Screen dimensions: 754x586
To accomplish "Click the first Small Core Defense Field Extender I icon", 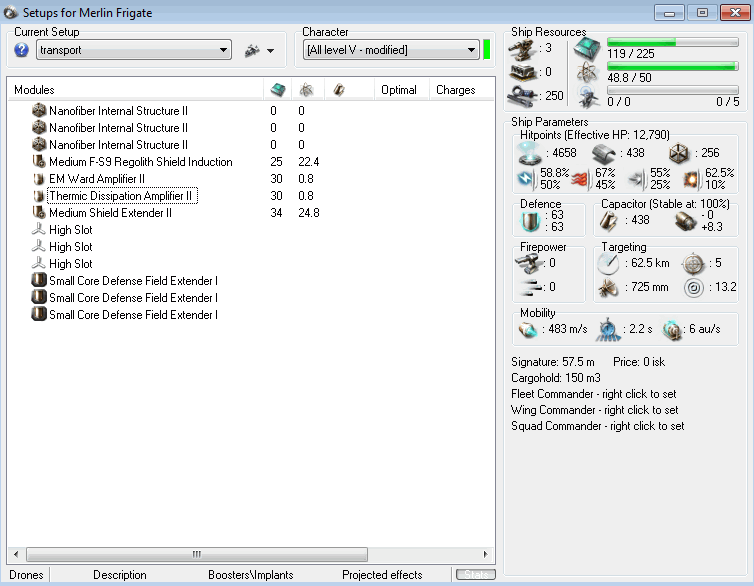I will tap(39, 280).
